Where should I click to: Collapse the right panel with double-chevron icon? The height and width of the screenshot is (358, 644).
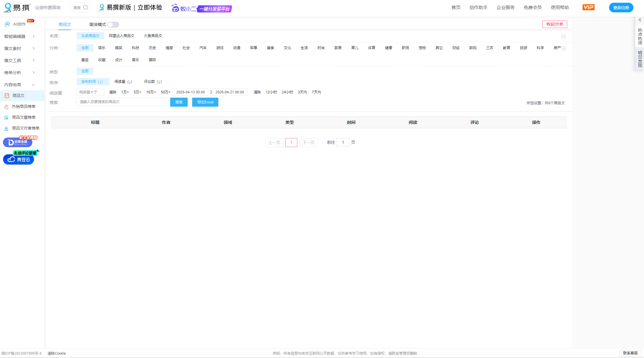click(x=640, y=20)
